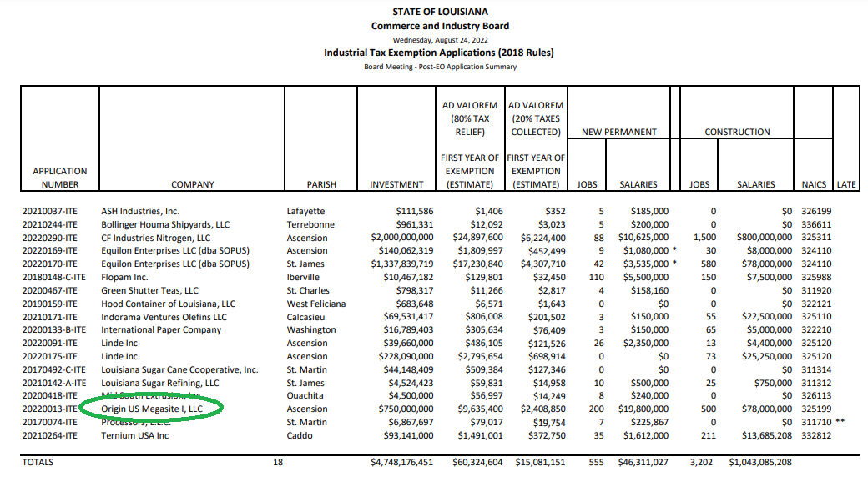Click 'Industrial Tax Exemption Applications (2018 Rules)' heading
Image resolution: width=868 pixels, height=477 pixels.
click(439, 53)
